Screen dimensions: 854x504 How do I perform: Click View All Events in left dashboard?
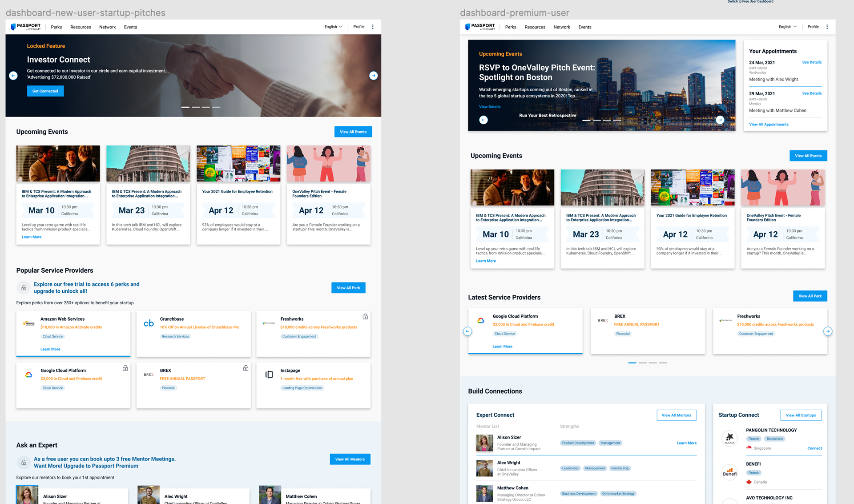(353, 132)
